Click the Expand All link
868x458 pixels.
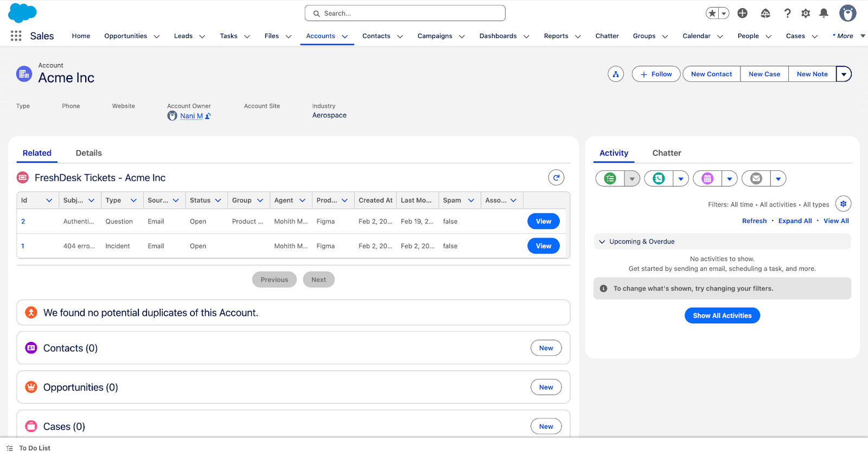795,221
